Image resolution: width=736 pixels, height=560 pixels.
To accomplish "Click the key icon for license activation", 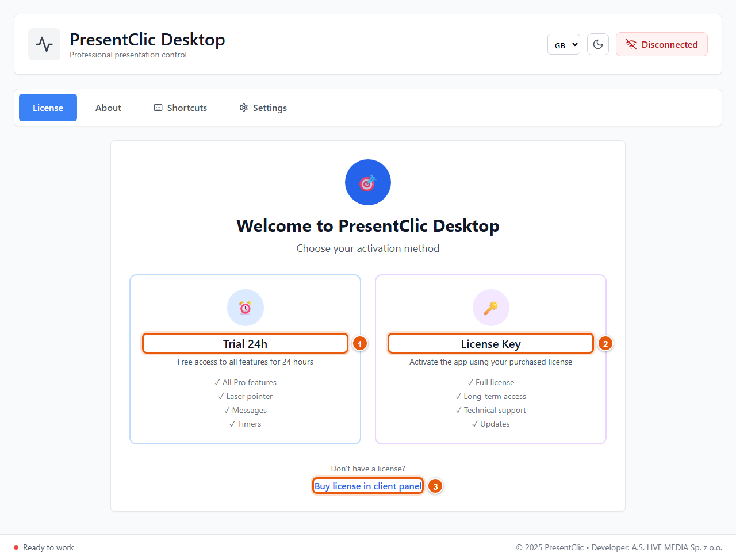I will 491,308.
